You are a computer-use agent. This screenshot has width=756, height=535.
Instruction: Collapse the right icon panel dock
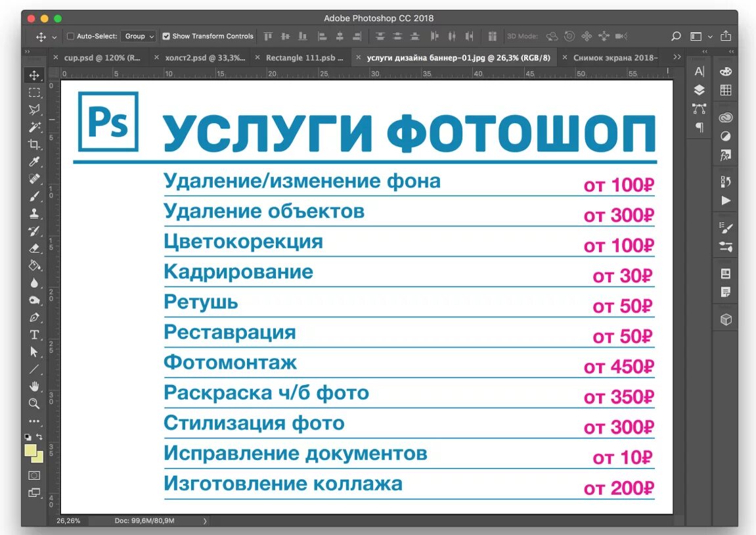point(732,52)
